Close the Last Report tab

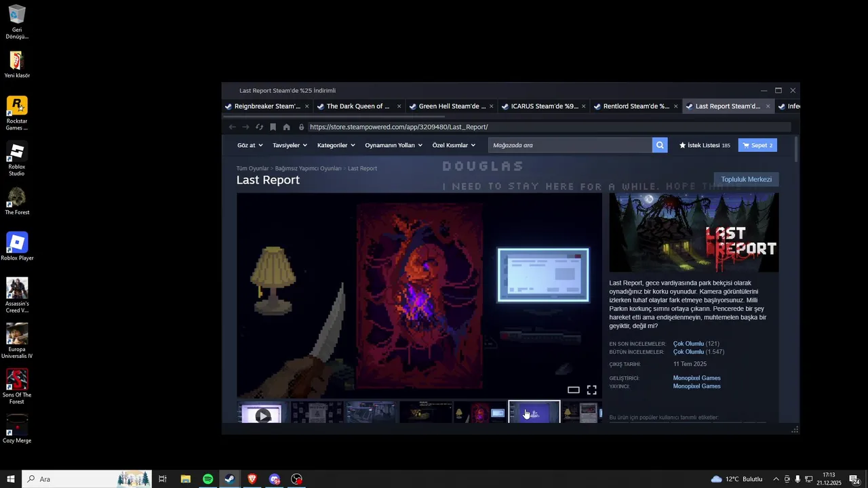point(768,106)
